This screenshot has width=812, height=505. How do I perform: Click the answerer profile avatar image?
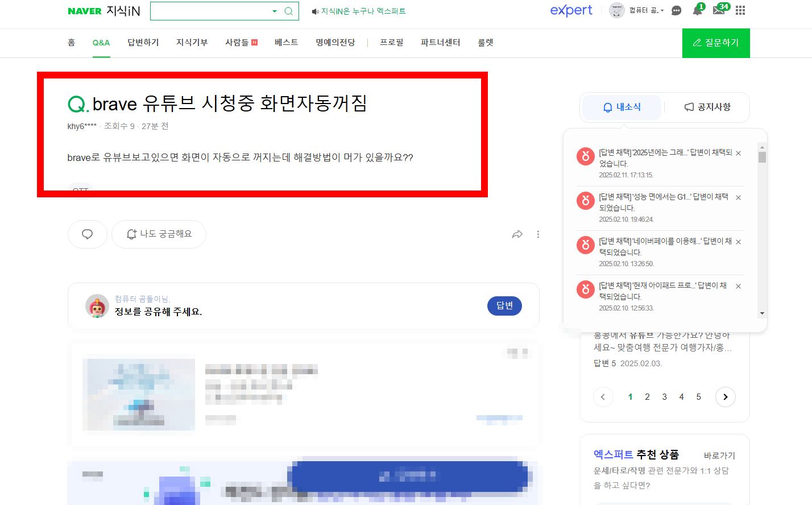pyautogui.click(x=97, y=306)
